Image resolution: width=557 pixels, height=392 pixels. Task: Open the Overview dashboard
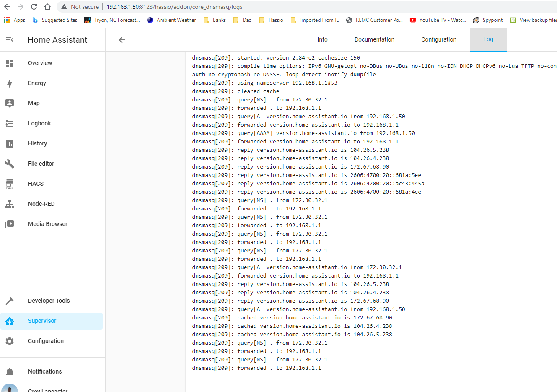pyautogui.click(x=40, y=63)
